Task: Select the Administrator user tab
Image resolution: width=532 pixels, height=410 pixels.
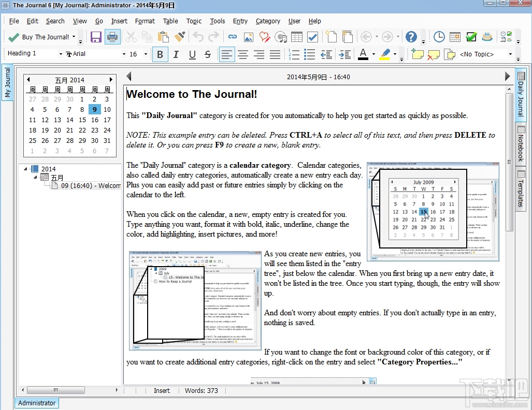Action: pos(37,403)
